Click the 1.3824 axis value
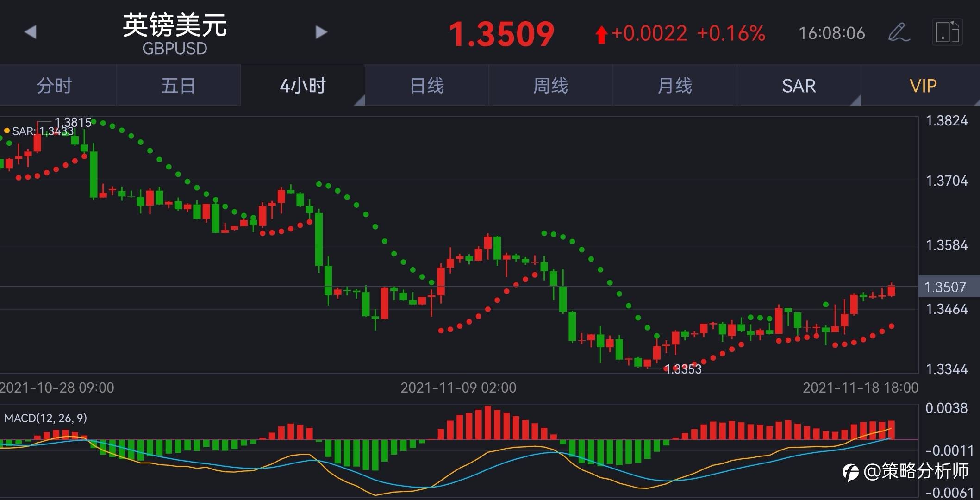The width and height of the screenshot is (980, 500). click(x=947, y=121)
